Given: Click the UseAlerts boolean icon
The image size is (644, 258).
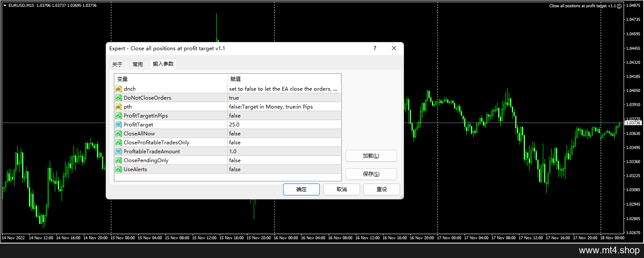Looking at the screenshot, I should click(x=119, y=169).
